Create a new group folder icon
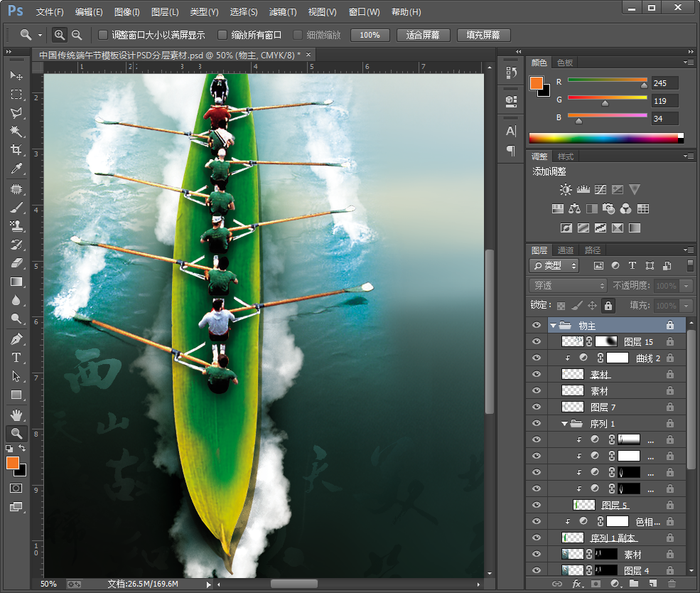 (634, 584)
